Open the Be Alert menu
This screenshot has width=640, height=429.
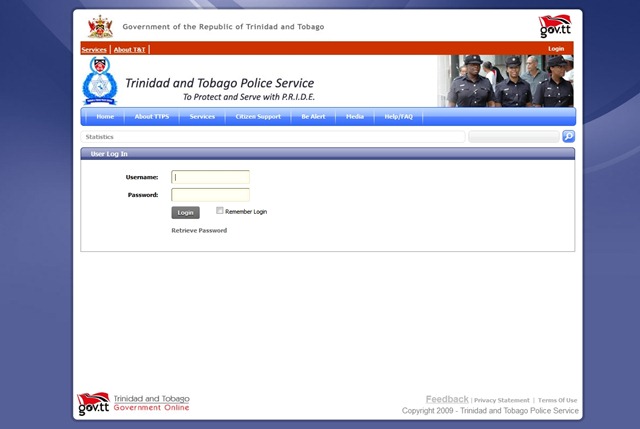(x=313, y=117)
